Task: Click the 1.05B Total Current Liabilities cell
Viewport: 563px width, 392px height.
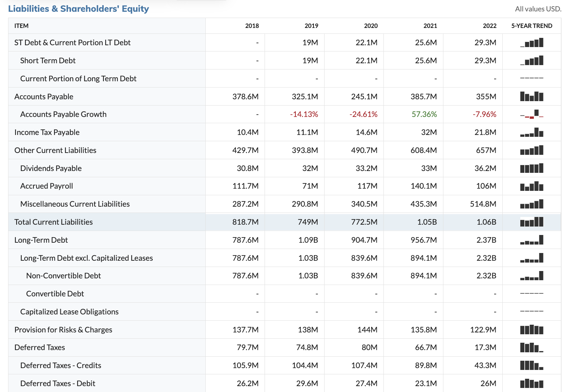Action: pos(427,222)
